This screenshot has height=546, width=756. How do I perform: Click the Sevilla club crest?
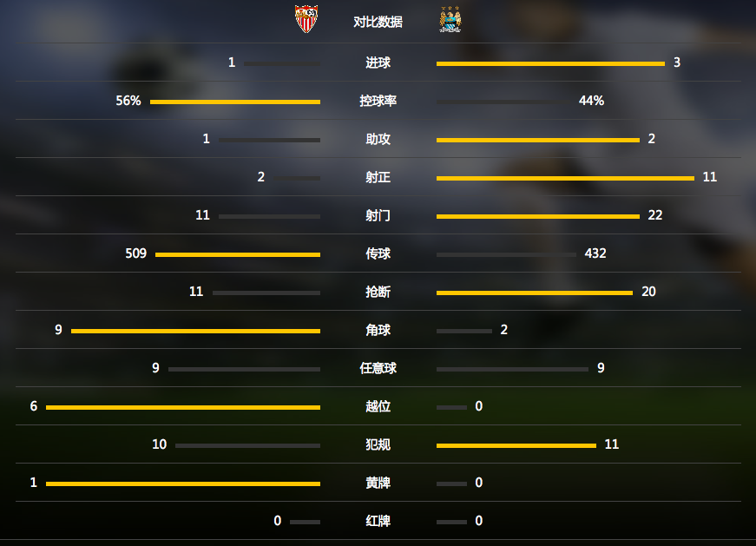[x=306, y=19]
